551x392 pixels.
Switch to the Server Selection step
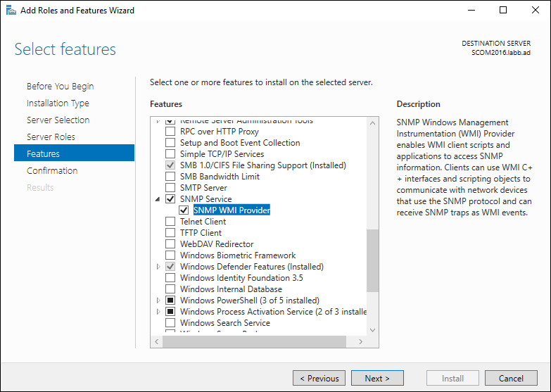[x=58, y=120]
